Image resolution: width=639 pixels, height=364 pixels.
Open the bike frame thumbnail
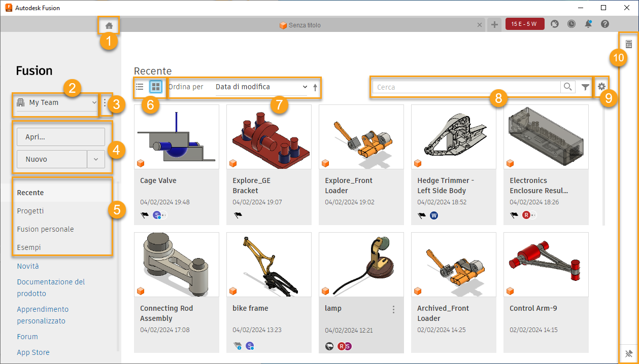(269, 265)
